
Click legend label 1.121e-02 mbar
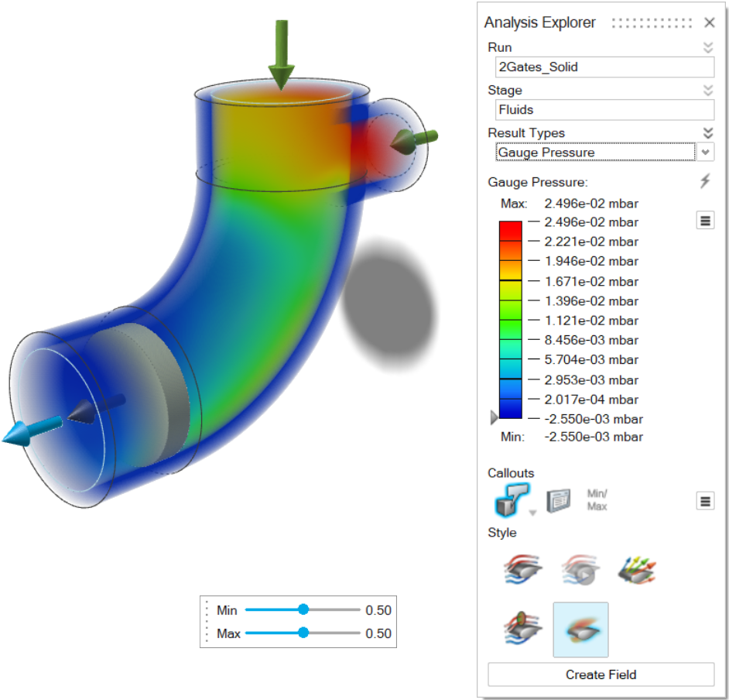(591, 321)
